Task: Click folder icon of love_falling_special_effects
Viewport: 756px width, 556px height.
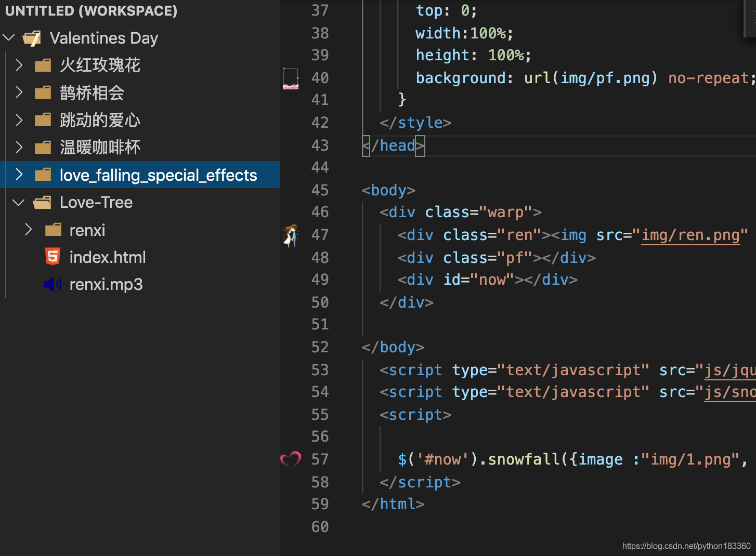Action: tap(43, 175)
